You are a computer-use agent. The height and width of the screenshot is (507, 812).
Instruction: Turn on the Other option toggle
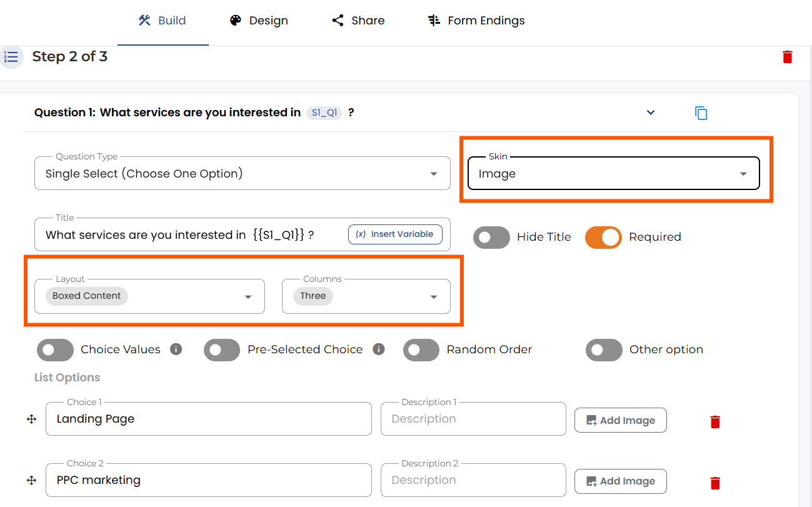coord(604,350)
